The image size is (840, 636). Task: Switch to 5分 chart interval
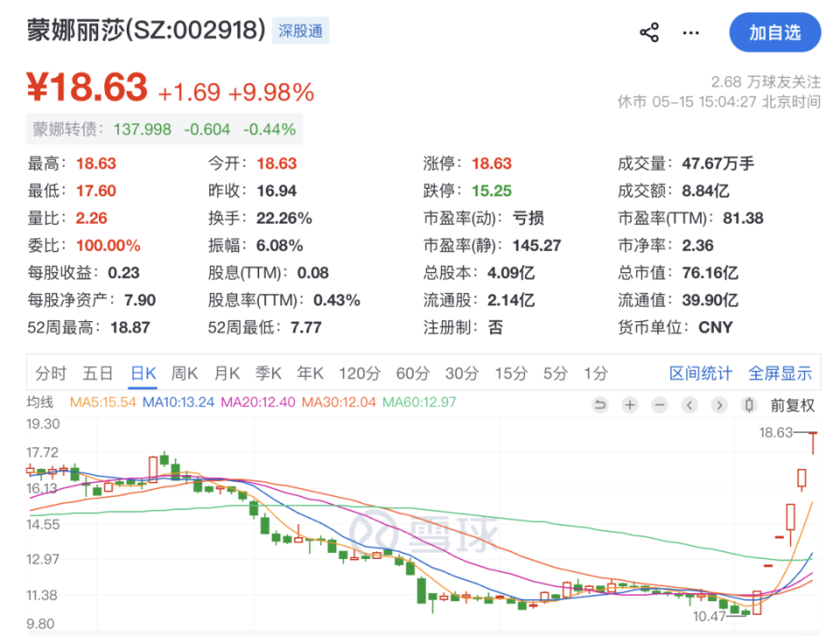tap(555, 373)
